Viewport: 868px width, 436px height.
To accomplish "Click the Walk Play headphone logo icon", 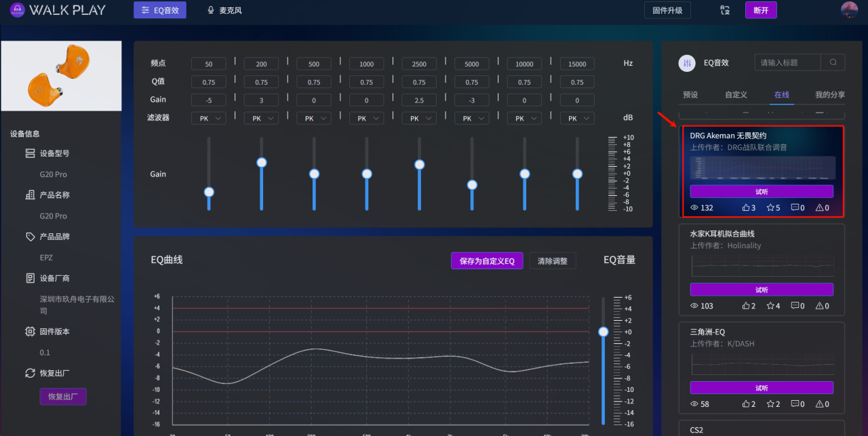I will tap(18, 10).
